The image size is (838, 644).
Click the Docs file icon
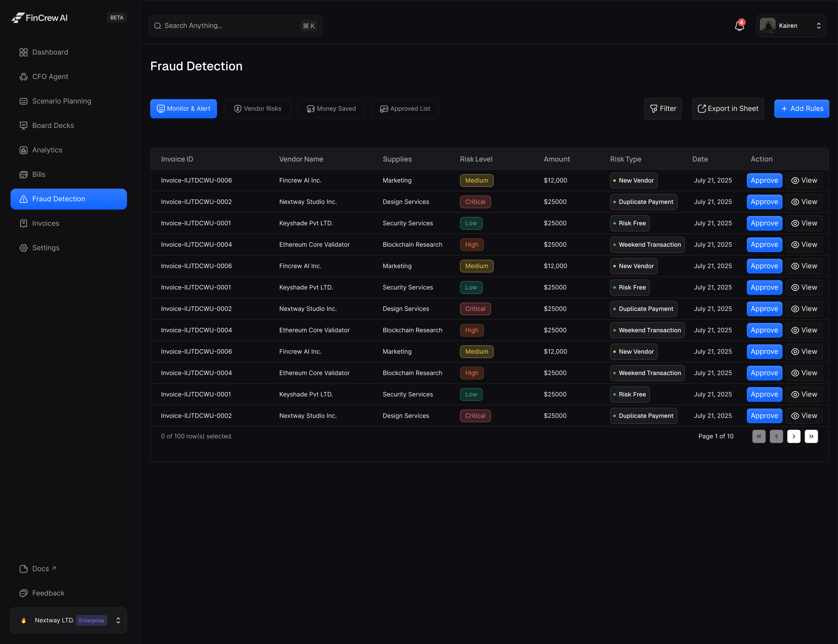pyautogui.click(x=23, y=569)
